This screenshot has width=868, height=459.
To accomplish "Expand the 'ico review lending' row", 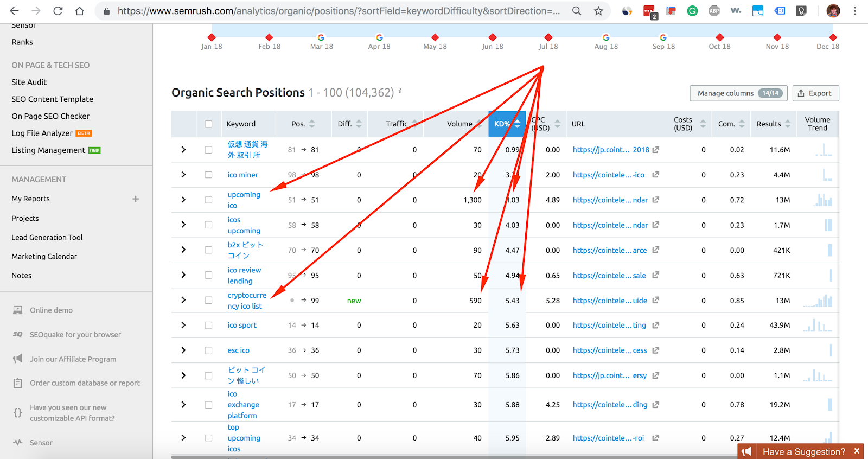I will 183,275.
